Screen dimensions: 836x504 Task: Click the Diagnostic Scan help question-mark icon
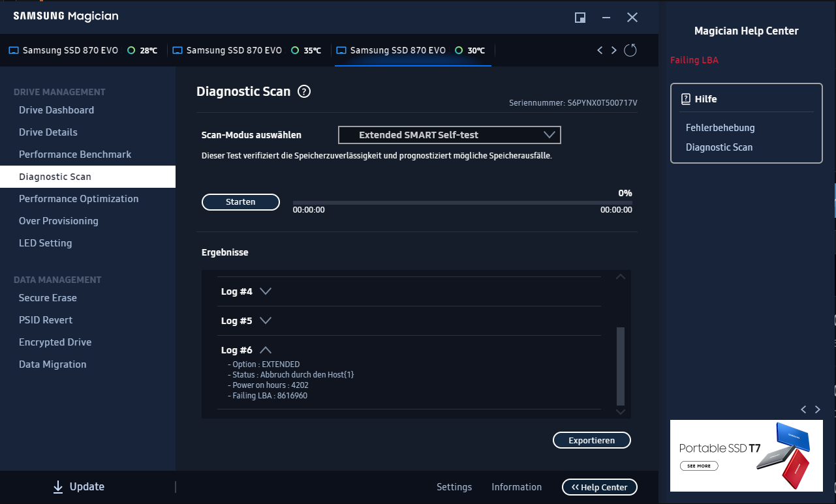(303, 92)
